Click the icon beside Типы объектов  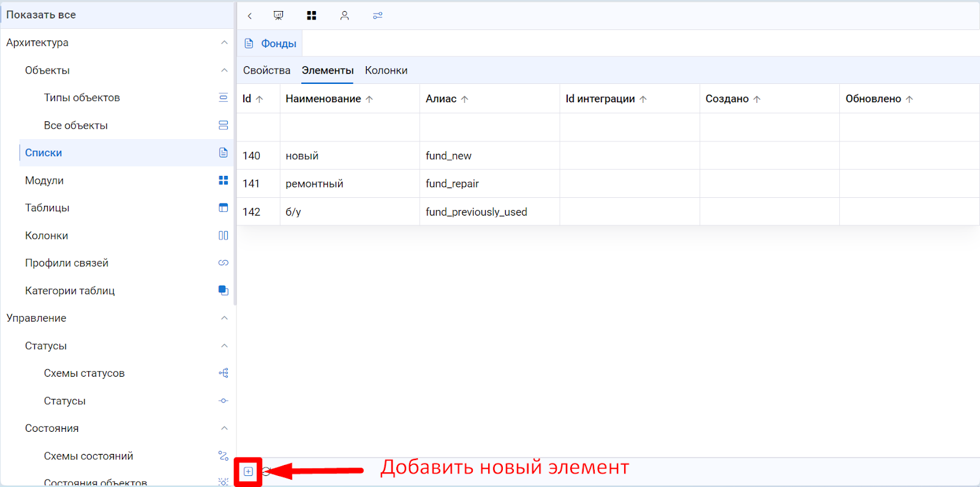(x=224, y=97)
